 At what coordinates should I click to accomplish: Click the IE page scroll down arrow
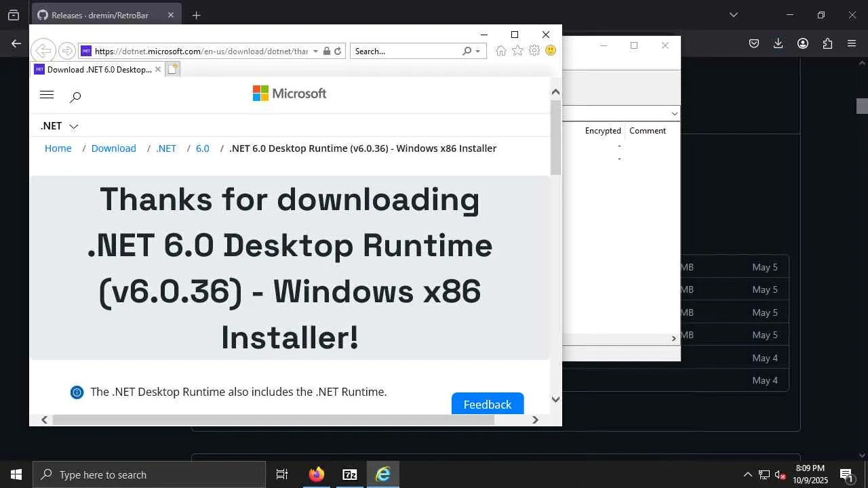555,399
